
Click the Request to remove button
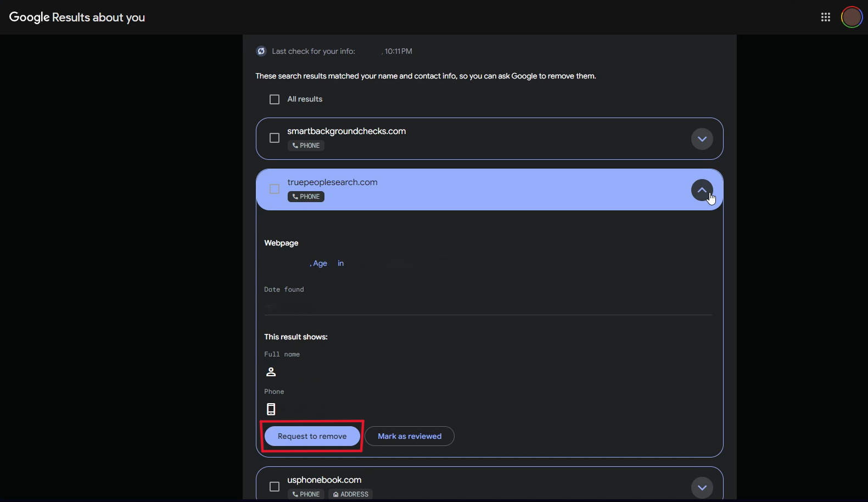312,436
